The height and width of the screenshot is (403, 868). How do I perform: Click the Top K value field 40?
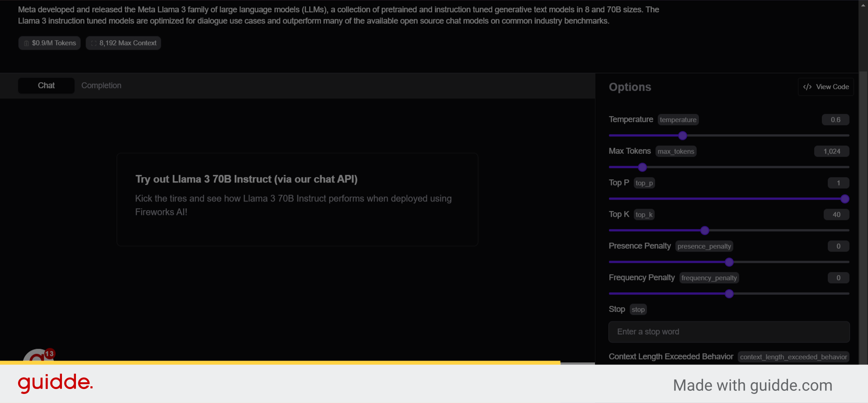tap(836, 215)
